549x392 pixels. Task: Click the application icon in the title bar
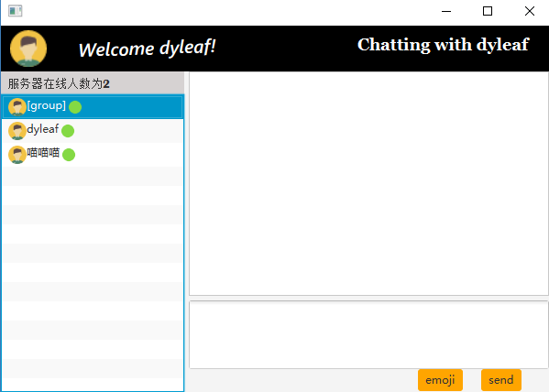tap(15, 11)
